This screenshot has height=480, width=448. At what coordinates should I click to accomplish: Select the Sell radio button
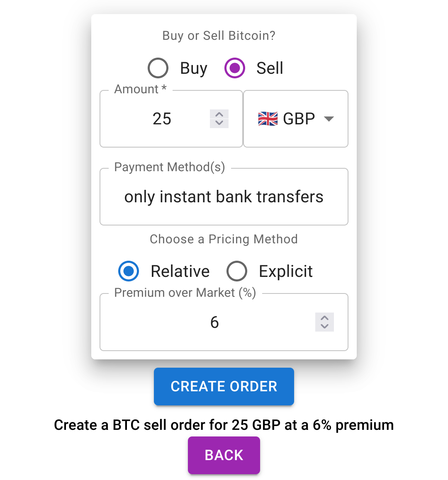point(235,68)
